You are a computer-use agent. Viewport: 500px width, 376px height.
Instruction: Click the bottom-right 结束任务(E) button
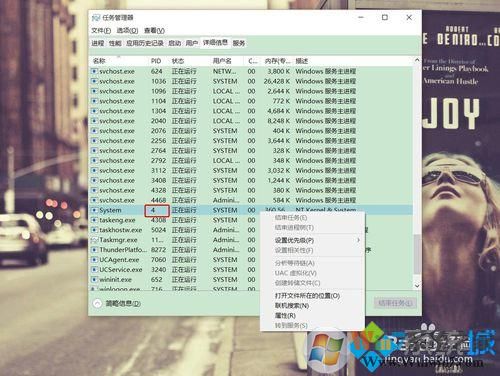[x=395, y=303]
